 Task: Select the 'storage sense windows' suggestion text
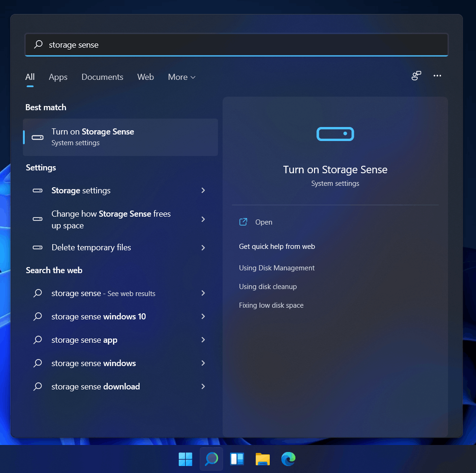pos(93,363)
